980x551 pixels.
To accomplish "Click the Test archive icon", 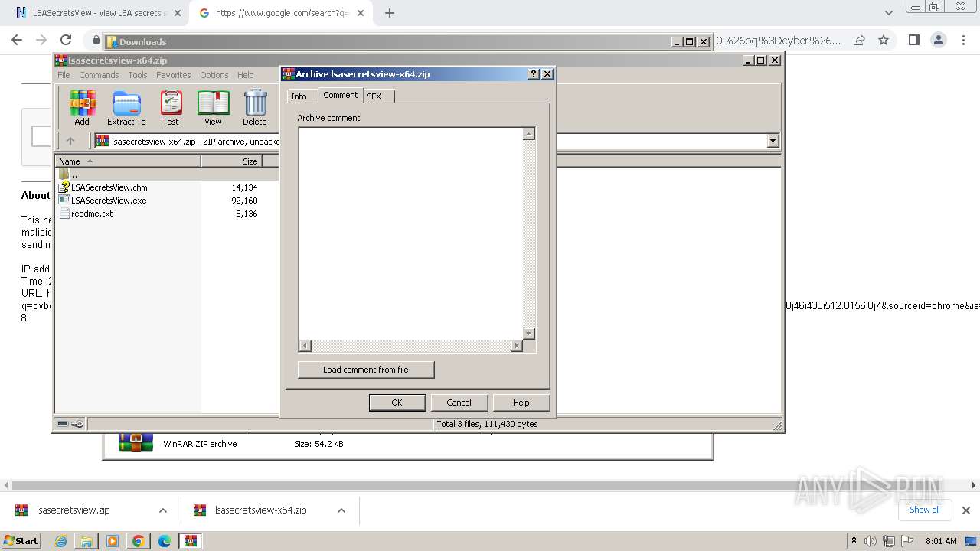I will 171,108.
